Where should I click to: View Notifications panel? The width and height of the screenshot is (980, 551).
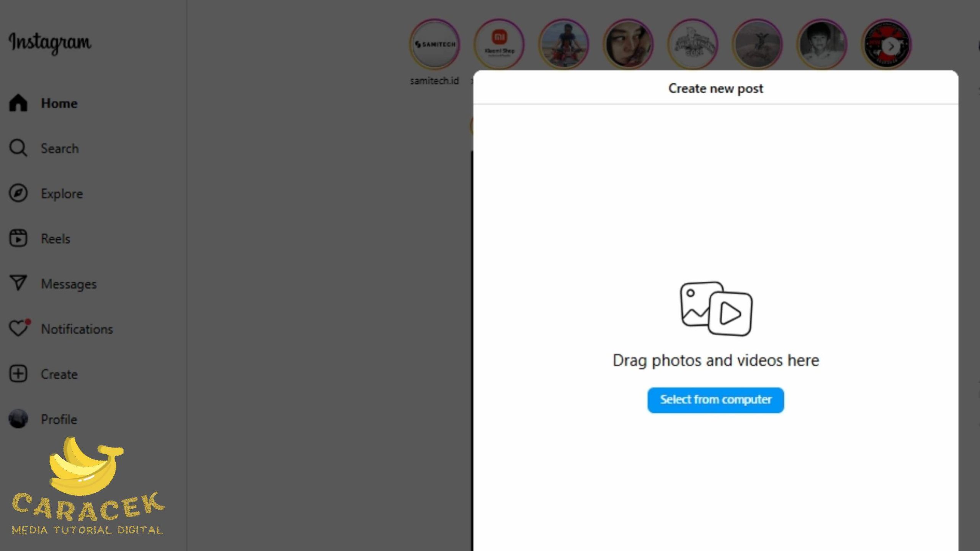(x=77, y=329)
